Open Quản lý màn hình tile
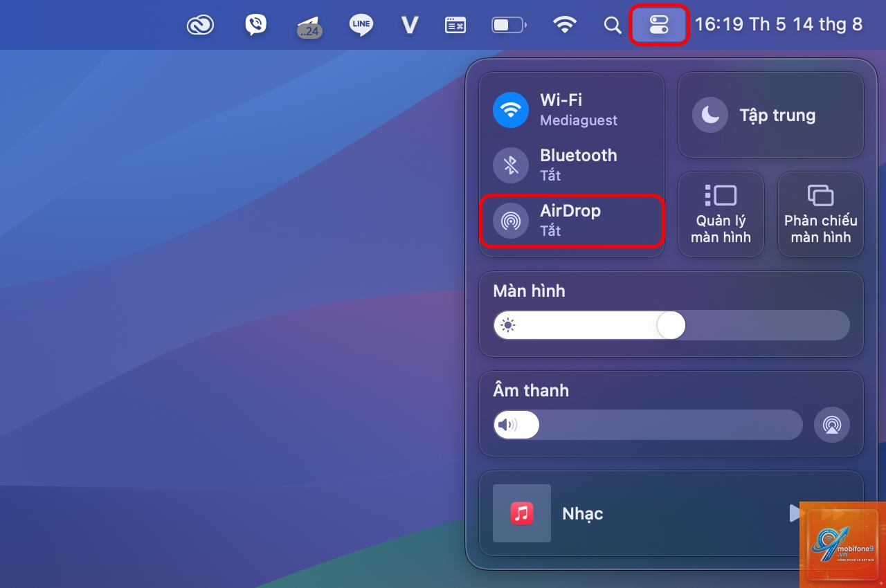 point(721,214)
